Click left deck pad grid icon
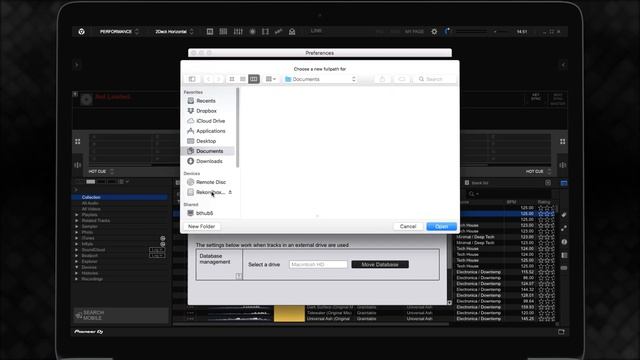640x360 pixels. [78, 141]
